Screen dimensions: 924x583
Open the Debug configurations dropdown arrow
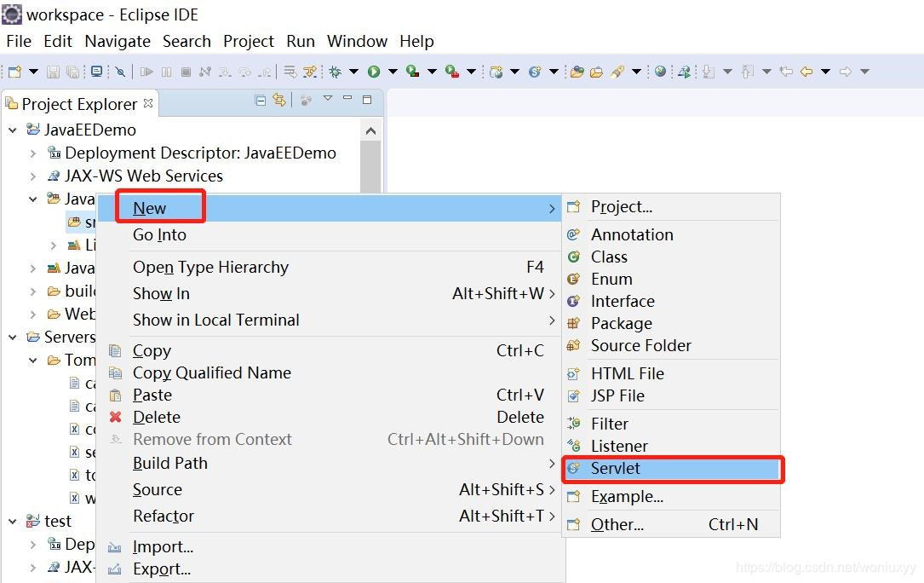(353, 72)
